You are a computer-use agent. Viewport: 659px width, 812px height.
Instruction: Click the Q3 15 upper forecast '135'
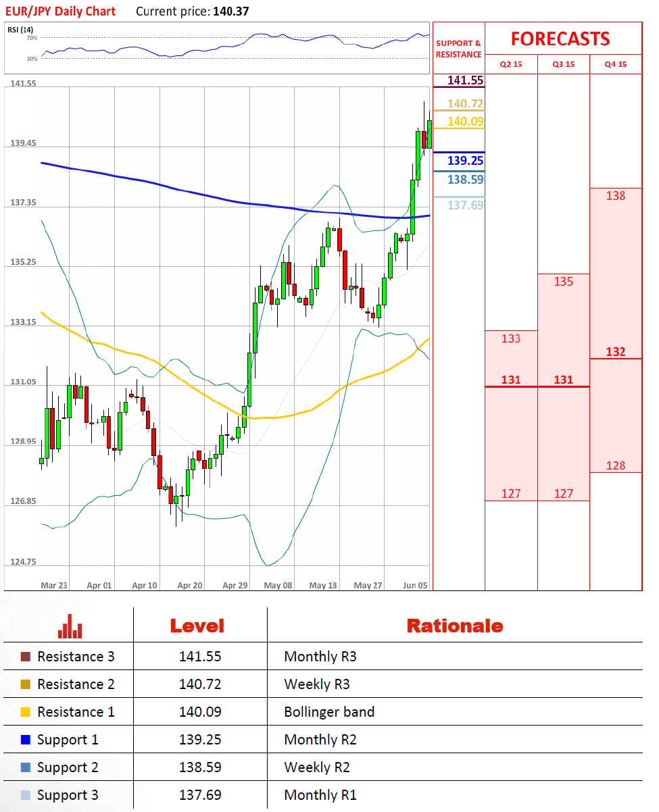(564, 282)
